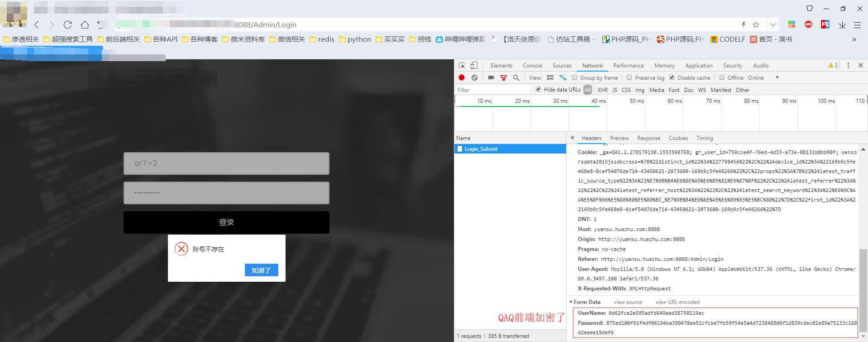The height and width of the screenshot is (342, 868).
Task: Switch to the Sources tab
Action: [x=562, y=66]
